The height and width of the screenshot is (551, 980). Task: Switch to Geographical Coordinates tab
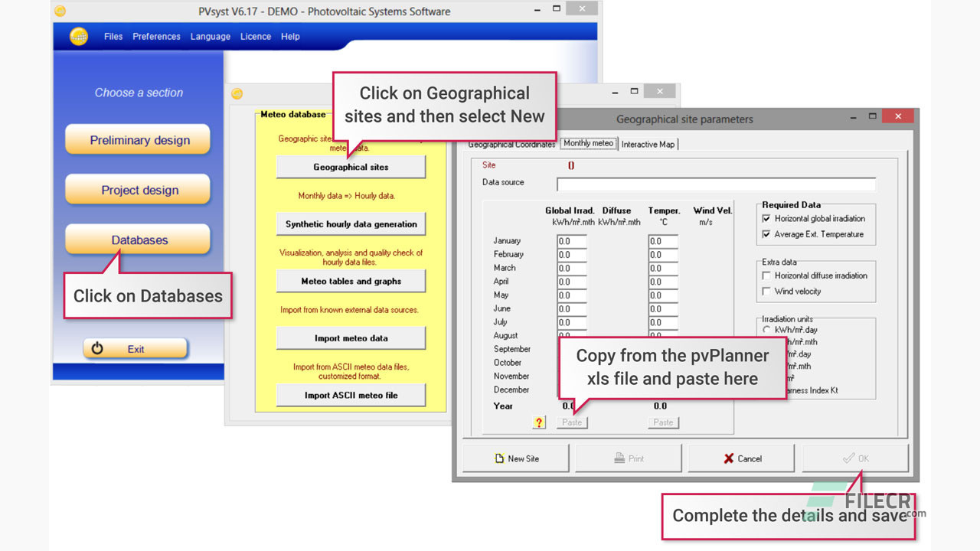[x=511, y=144]
